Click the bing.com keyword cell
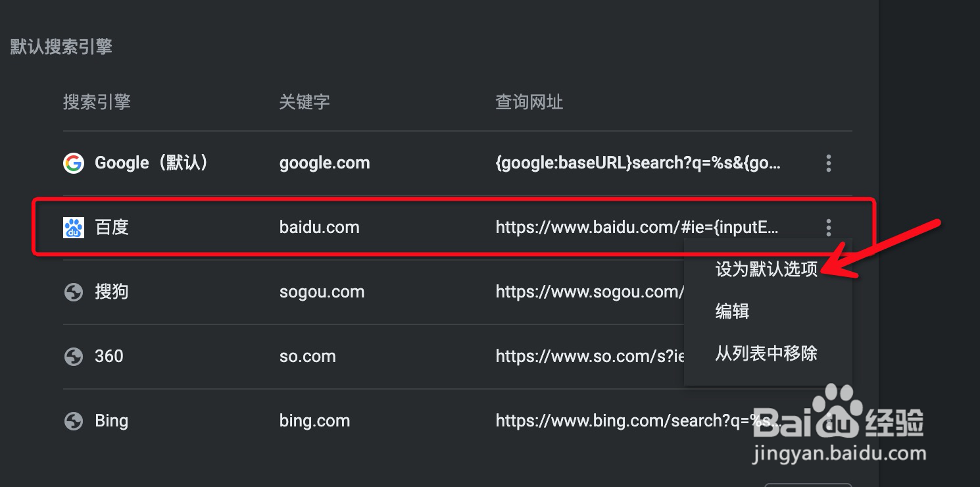 [314, 421]
